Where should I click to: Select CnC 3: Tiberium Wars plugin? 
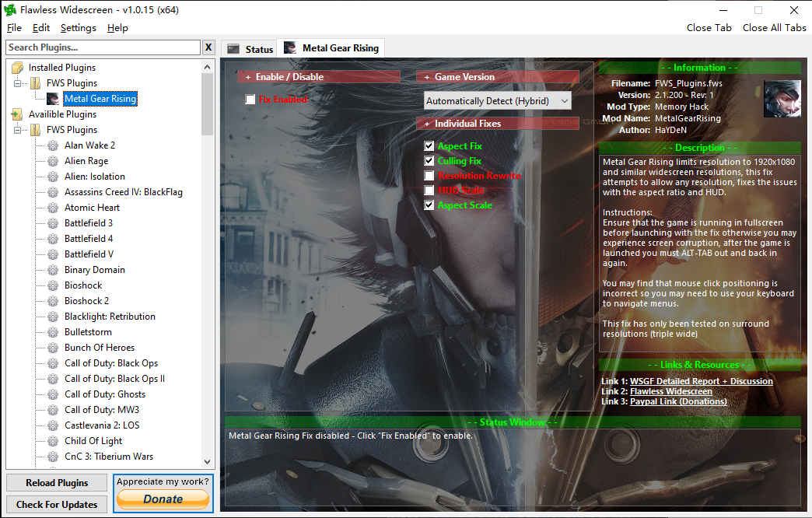109,457
